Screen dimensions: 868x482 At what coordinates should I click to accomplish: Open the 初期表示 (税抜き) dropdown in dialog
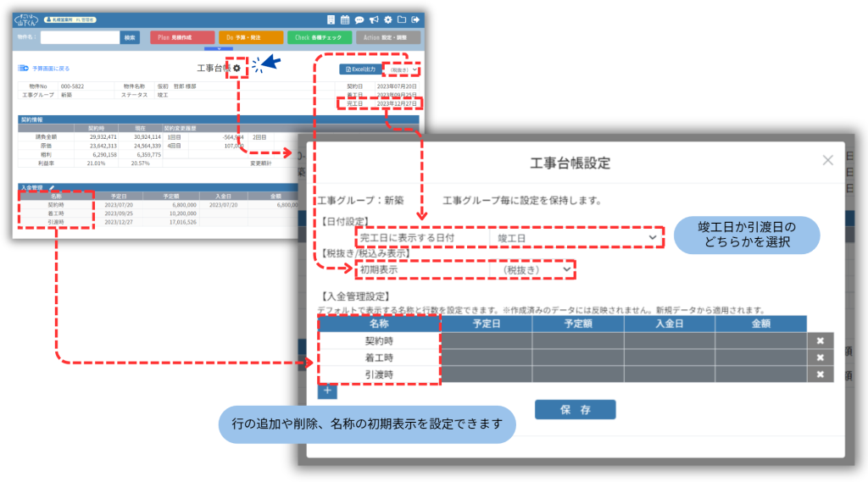pyautogui.click(x=532, y=269)
